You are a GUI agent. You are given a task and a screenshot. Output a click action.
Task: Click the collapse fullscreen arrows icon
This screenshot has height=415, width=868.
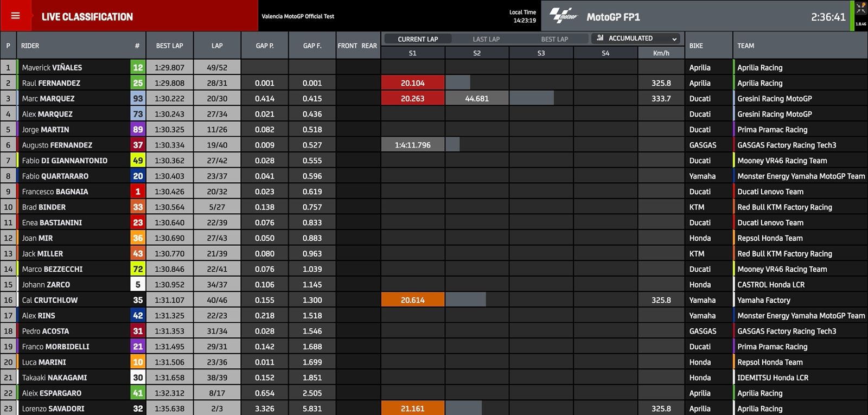click(x=861, y=8)
